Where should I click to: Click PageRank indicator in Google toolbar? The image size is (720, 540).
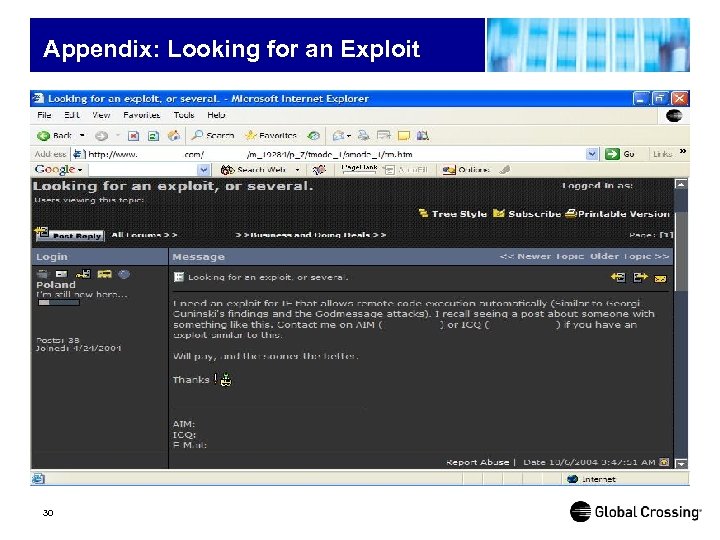pyautogui.click(x=359, y=169)
